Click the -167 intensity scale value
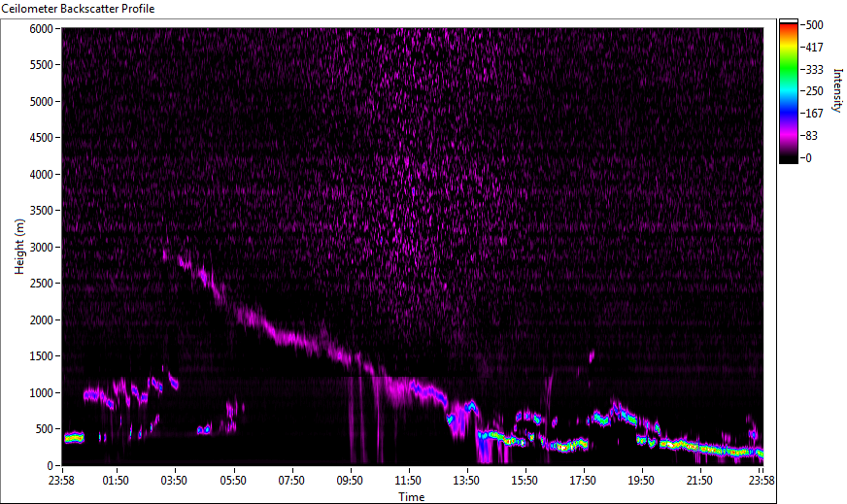 point(812,114)
